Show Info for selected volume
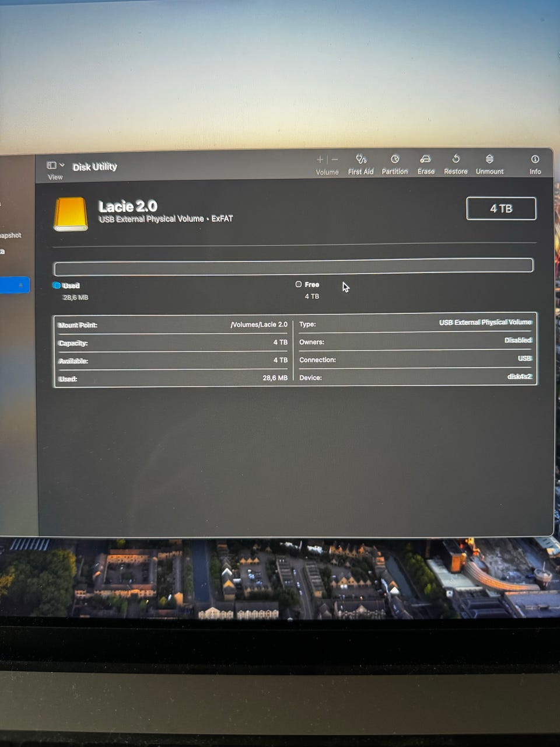The width and height of the screenshot is (560, 747). click(535, 159)
